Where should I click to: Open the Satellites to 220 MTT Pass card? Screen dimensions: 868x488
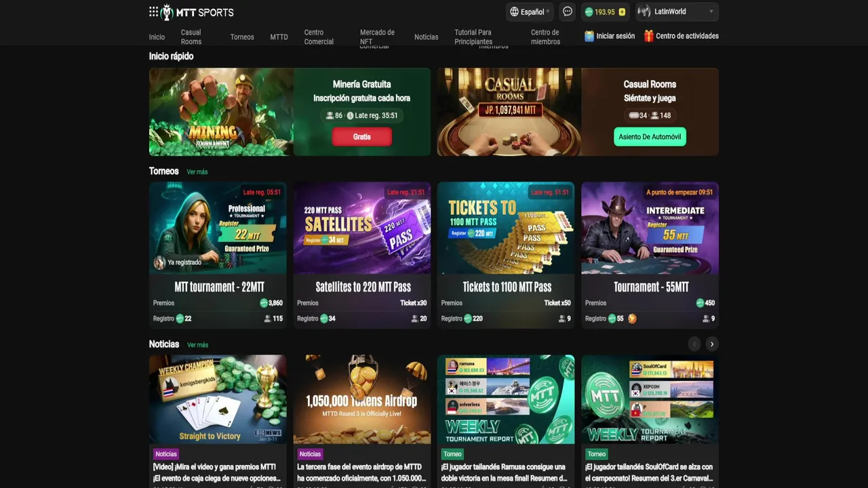click(362, 255)
